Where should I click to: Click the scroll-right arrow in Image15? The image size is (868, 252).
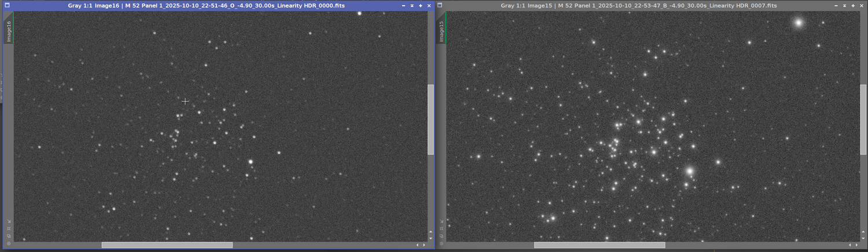coord(856,245)
